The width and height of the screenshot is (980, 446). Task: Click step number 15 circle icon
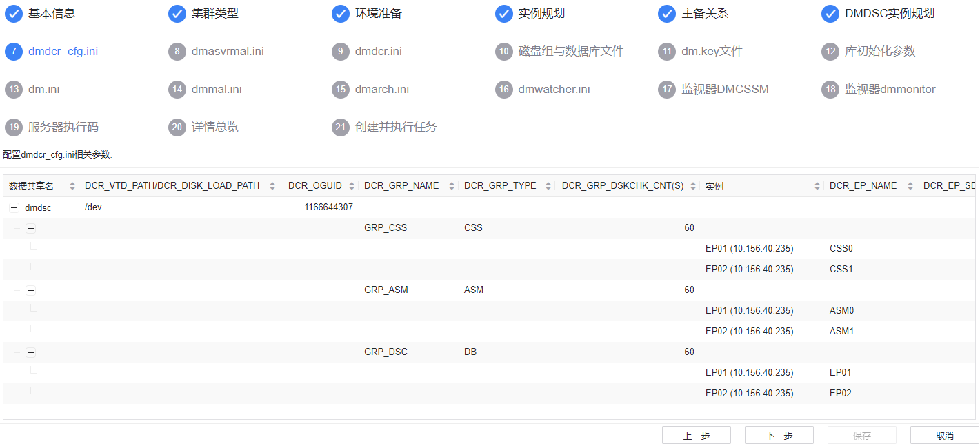pos(341,90)
